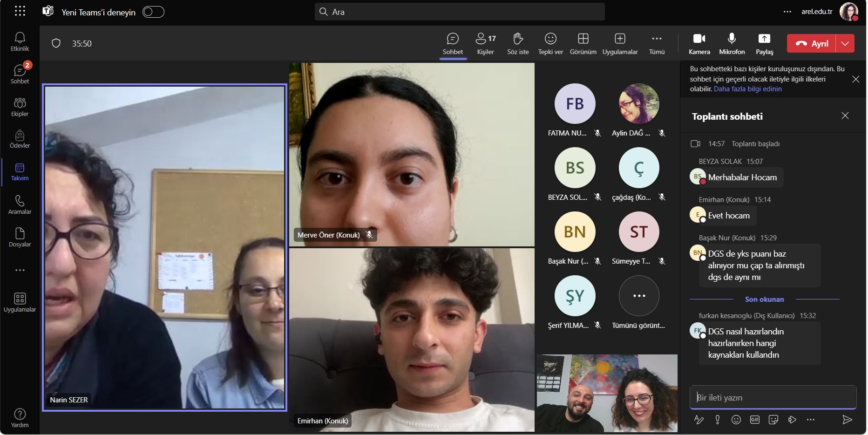Click the arel.edu.tr organization label
This screenshot has height=435, width=868.
coord(817,12)
